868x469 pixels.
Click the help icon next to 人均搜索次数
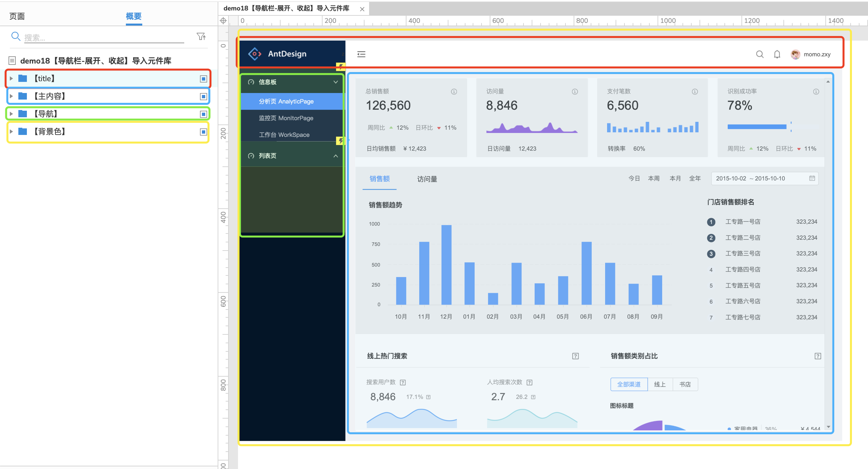point(529,383)
